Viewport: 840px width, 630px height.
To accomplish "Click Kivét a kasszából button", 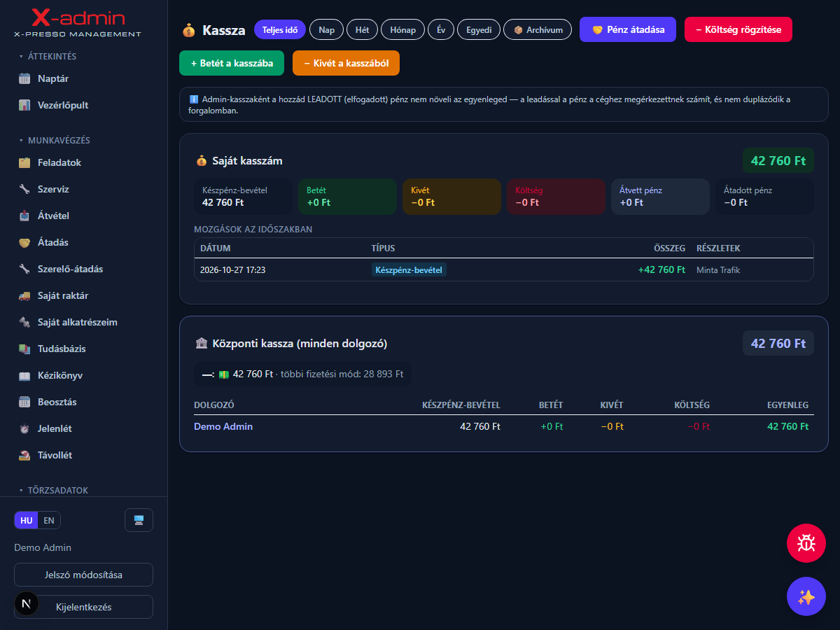I will click(346, 63).
